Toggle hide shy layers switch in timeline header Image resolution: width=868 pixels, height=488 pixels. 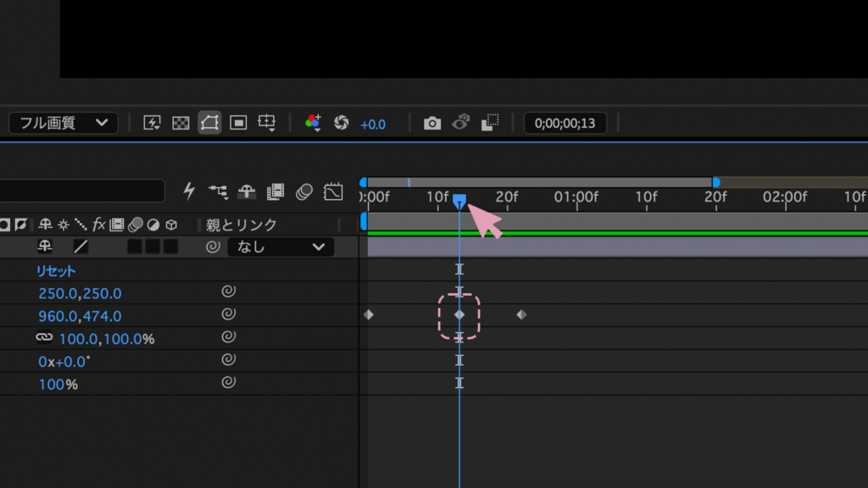click(247, 191)
